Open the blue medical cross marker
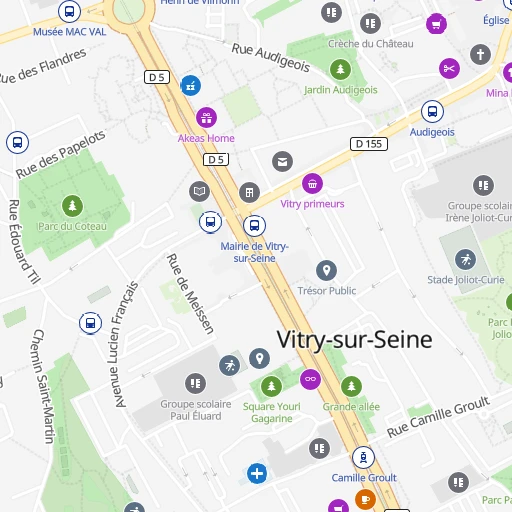This screenshot has height=512, width=512. [x=257, y=473]
